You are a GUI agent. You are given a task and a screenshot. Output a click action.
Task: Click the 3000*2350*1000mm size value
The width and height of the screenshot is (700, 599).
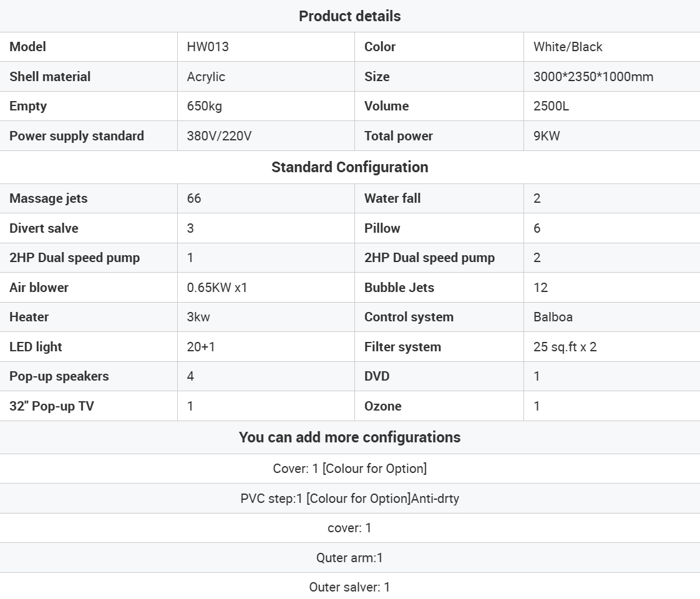tap(593, 77)
